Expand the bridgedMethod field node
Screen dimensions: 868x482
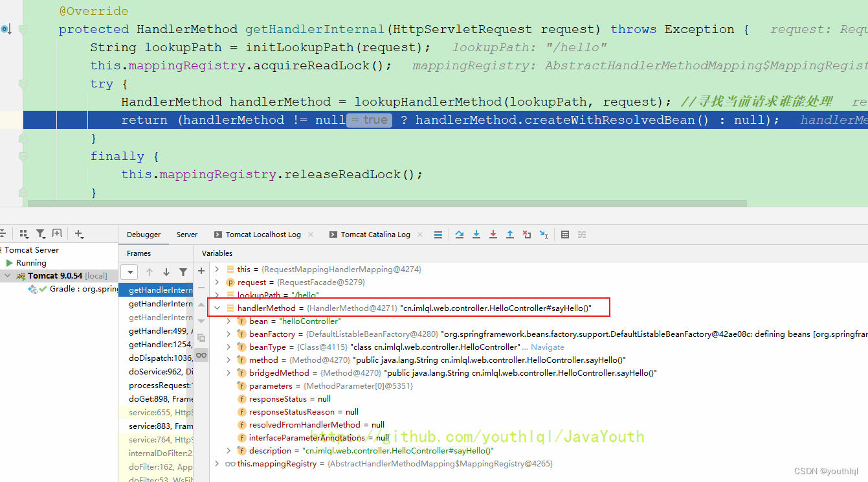tap(228, 373)
